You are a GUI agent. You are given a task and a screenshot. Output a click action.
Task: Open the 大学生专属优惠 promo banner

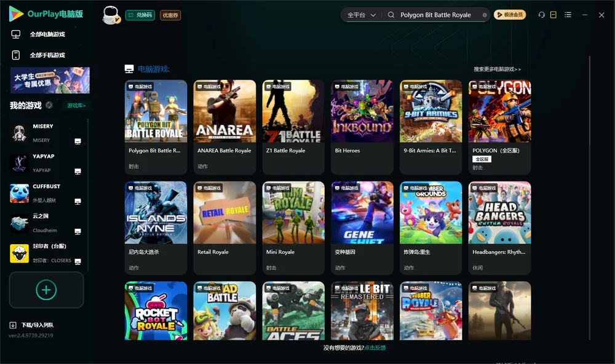[x=50, y=80]
